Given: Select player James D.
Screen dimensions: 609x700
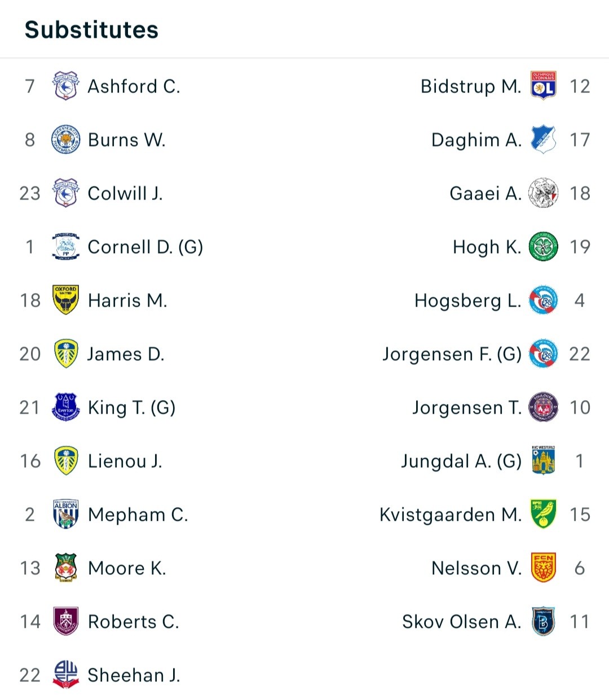Looking at the screenshot, I should (126, 354).
